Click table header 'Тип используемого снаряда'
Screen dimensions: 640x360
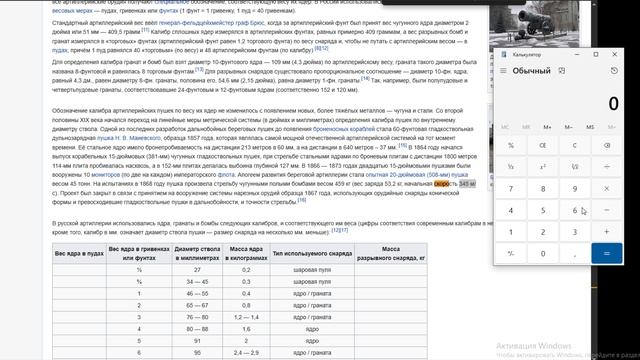point(312,253)
